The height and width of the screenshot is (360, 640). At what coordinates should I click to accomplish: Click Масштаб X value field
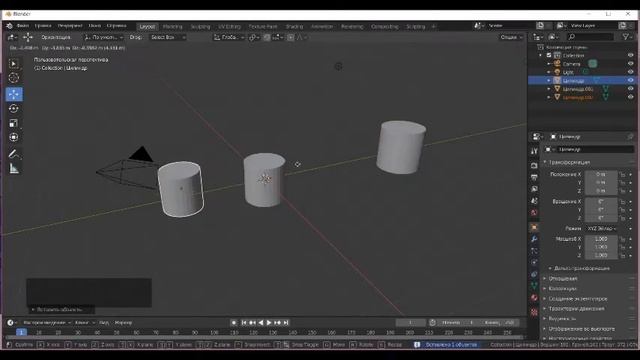click(601, 239)
